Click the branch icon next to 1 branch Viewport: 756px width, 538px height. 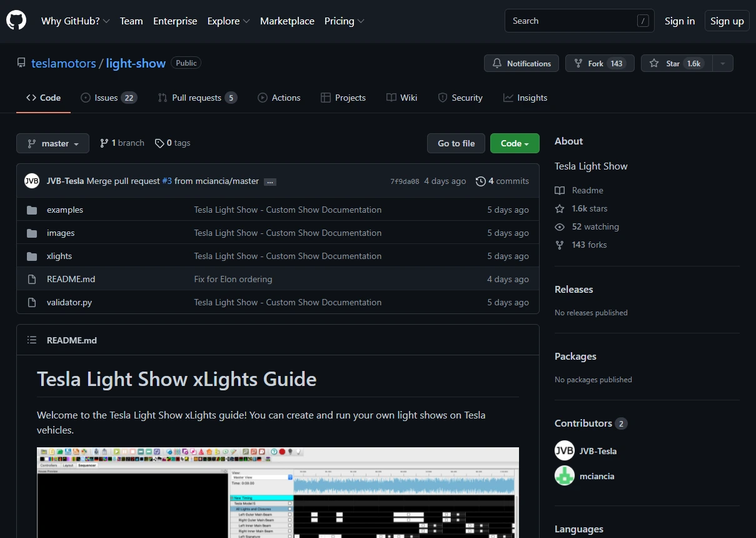[x=104, y=143]
